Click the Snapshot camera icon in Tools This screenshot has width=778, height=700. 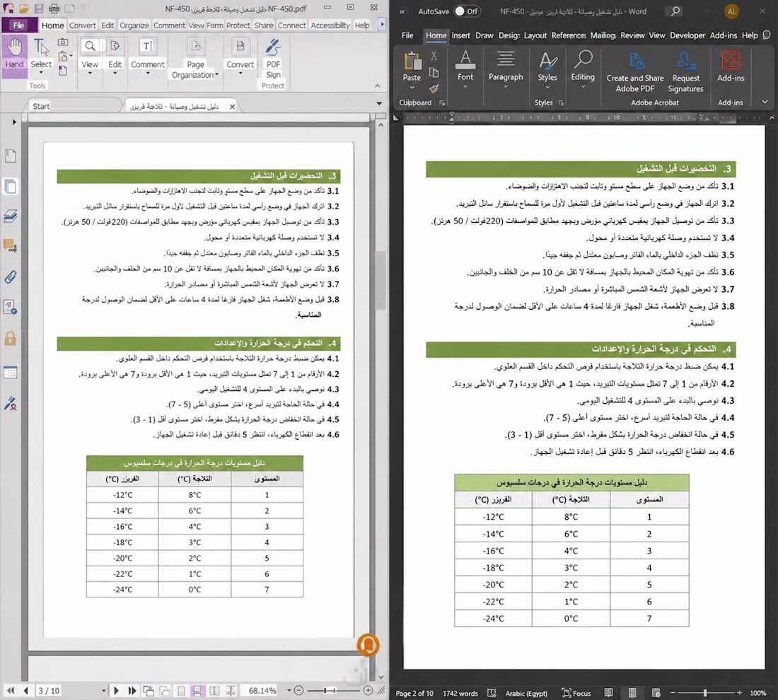pyautogui.click(x=63, y=42)
